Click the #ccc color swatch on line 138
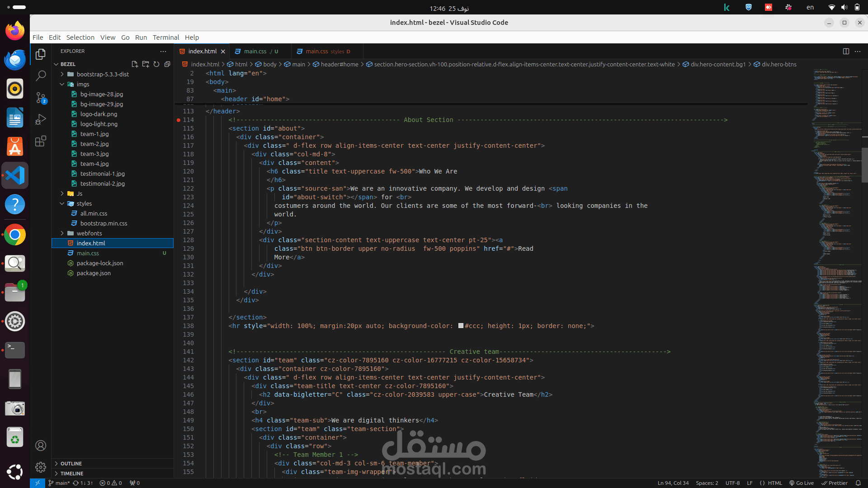868x488 pixels. click(461, 326)
